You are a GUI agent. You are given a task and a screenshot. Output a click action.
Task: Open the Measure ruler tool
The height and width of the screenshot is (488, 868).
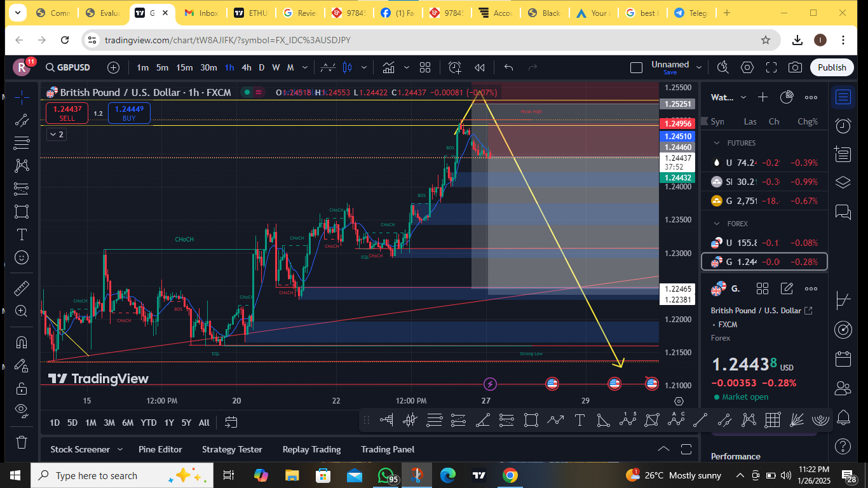click(21, 288)
